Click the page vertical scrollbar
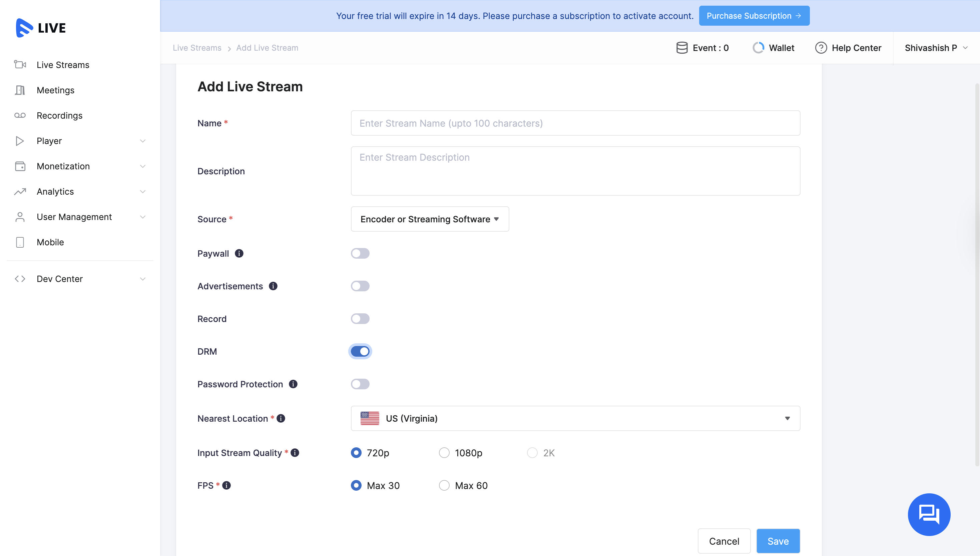 click(x=977, y=275)
